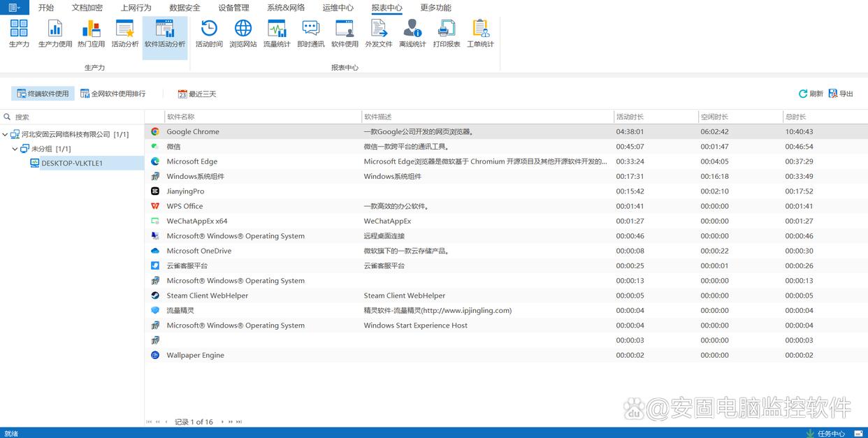Switch to the 数据安全 ribbon tab
This screenshot has width=868, height=438.
point(185,8)
